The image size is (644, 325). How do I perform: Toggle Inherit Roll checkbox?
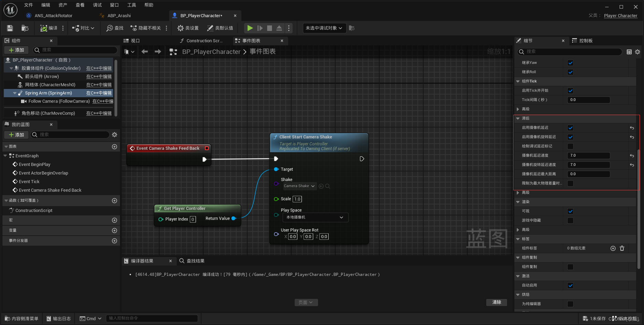(570, 72)
